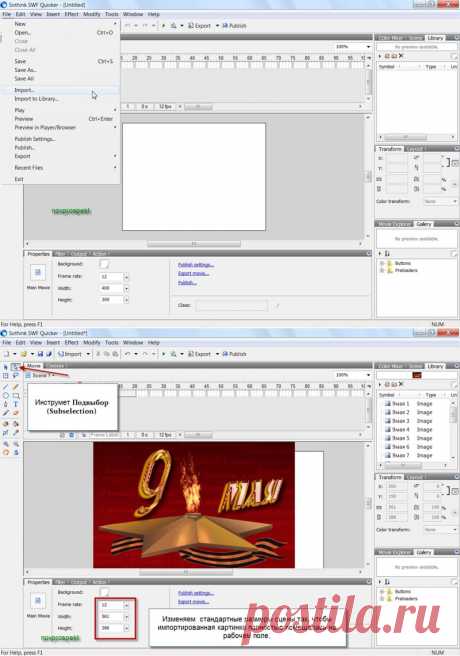Choose Publish Settings... in the File menu

tap(60, 139)
